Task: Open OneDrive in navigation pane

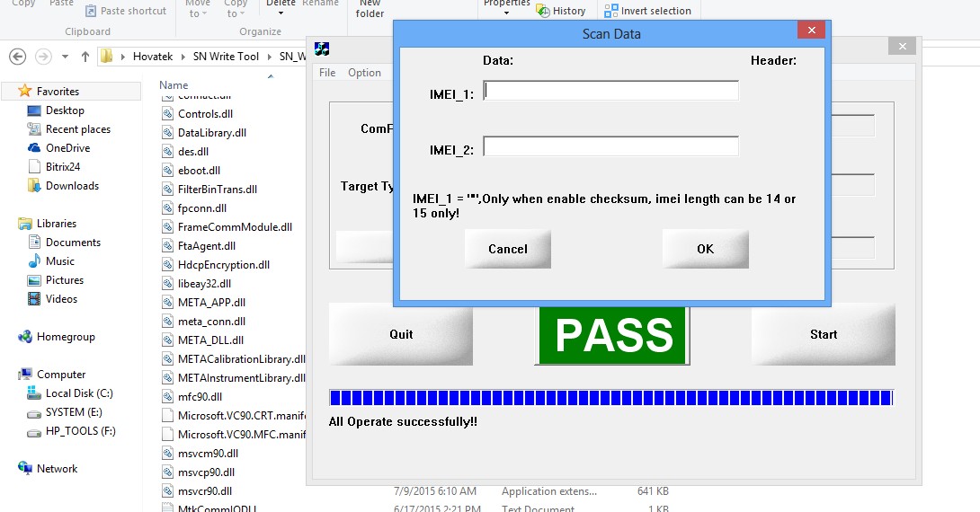Action: point(67,147)
